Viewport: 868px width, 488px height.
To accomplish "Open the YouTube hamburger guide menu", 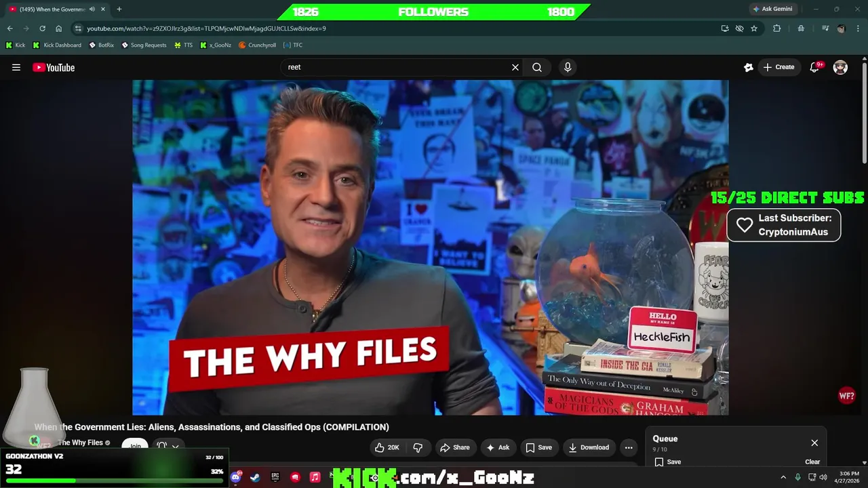I will (16, 67).
